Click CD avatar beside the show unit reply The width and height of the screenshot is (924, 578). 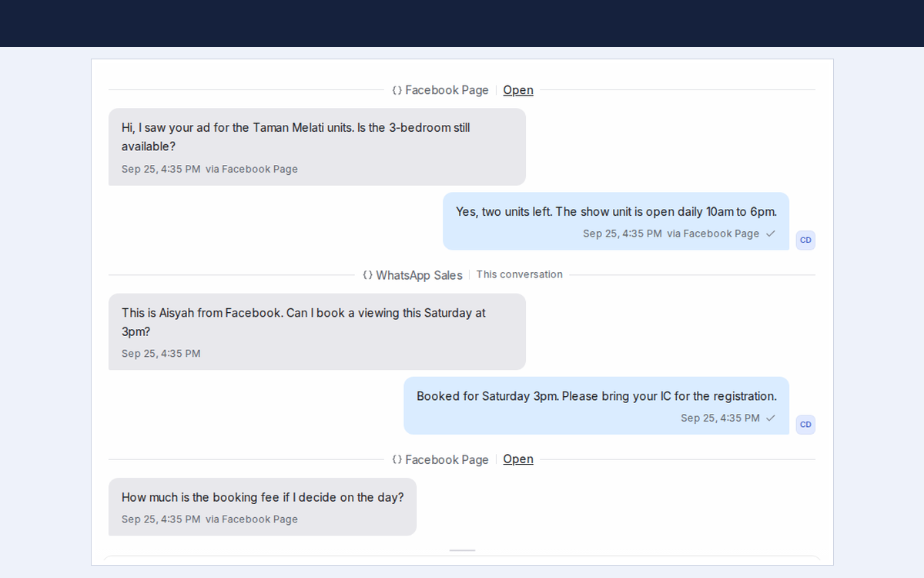coord(805,240)
